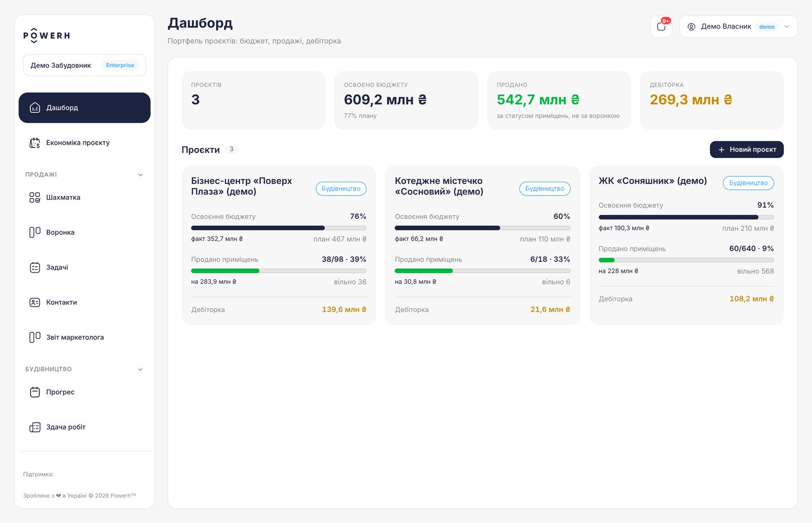Go to the Дашборд page
This screenshot has height=523, width=812.
tap(84, 108)
